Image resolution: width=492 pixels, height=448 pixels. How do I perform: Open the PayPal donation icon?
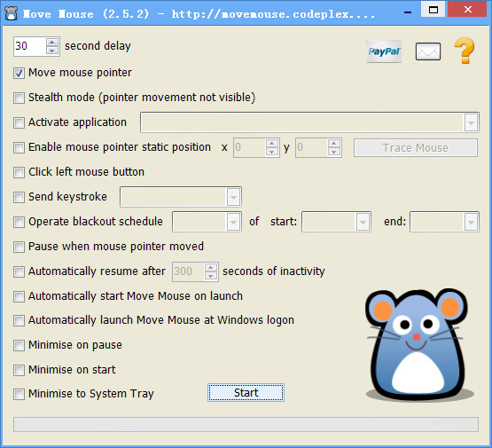pyautogui.click(x=384, y=51)
